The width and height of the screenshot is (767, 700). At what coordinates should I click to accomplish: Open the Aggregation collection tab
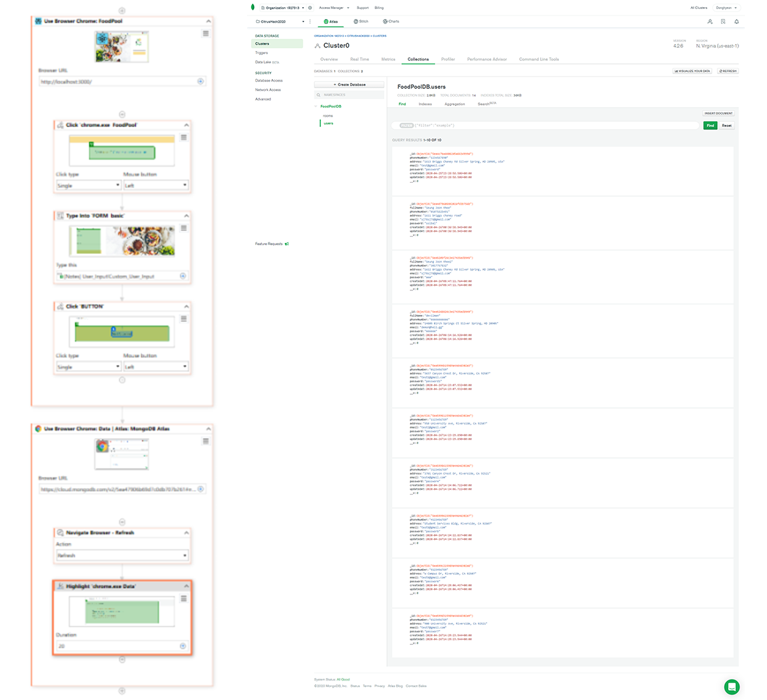[x=454, y=104]
